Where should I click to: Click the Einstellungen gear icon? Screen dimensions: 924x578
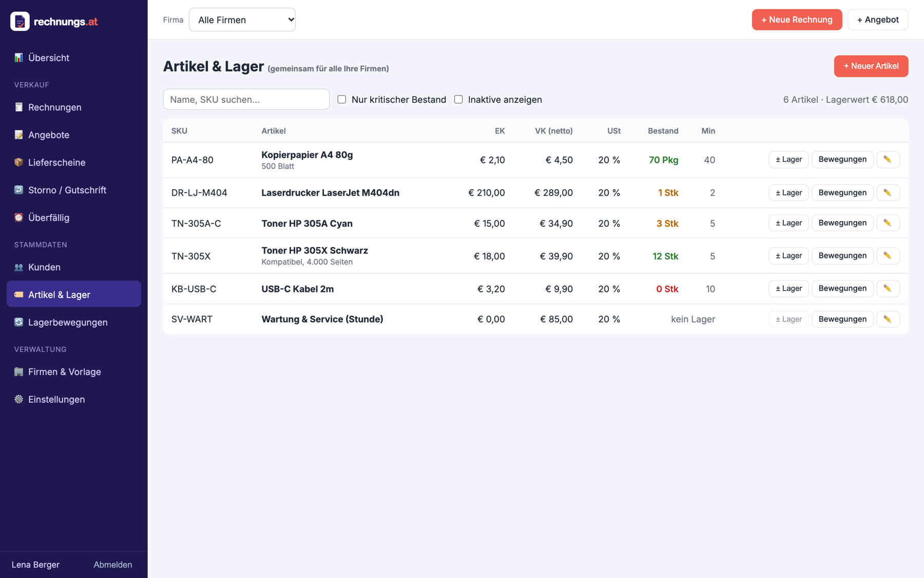tap(18, 399)
